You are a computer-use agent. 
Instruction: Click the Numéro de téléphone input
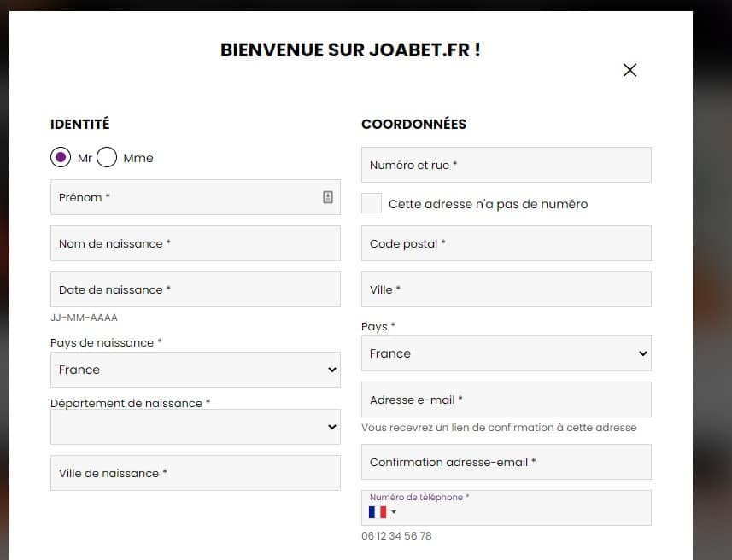pyautogui.click(x=523, y=512)
